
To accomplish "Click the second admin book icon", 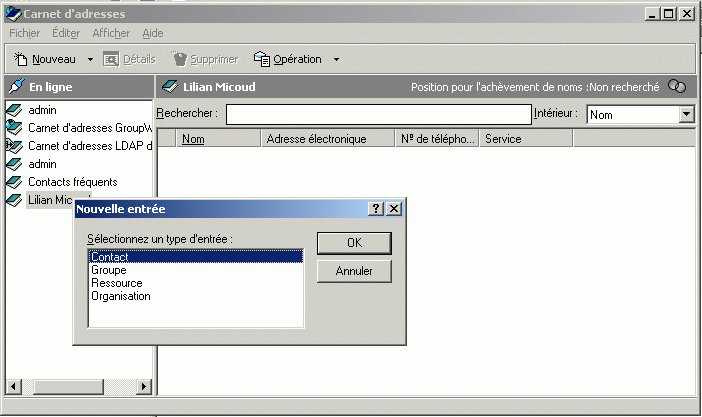I will pyautogui.click(x=14, y=164).
